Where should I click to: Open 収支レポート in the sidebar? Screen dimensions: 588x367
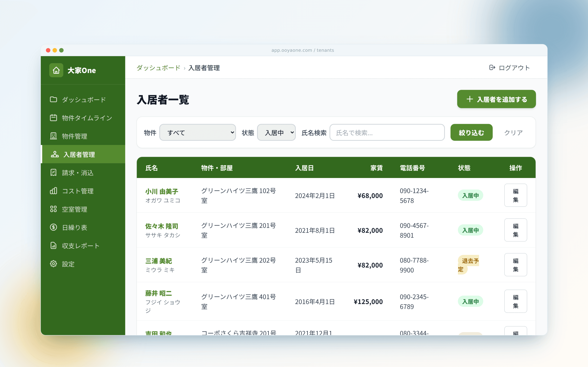[x=80, y=246]
